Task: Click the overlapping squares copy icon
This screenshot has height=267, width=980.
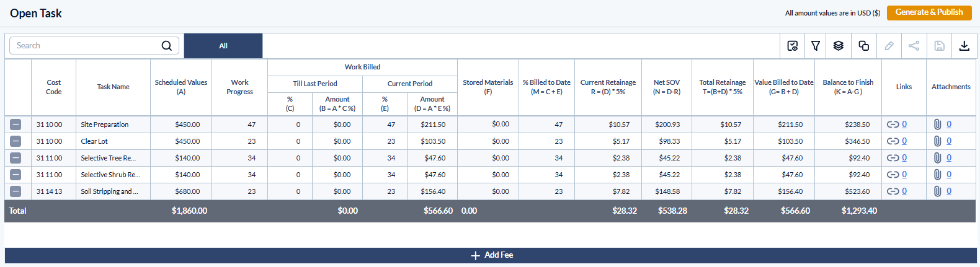Action: (x=863, y=46)
